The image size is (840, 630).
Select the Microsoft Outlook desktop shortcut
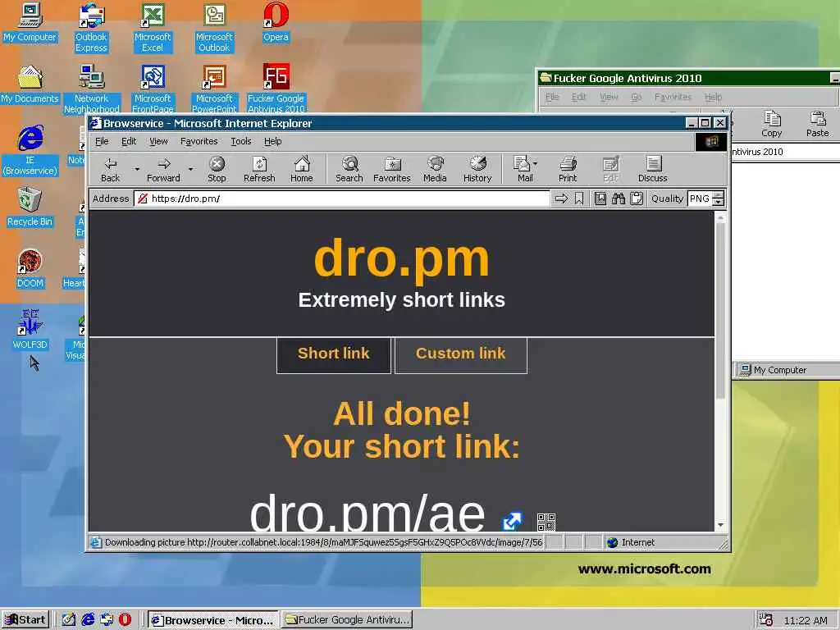(214, 27)
